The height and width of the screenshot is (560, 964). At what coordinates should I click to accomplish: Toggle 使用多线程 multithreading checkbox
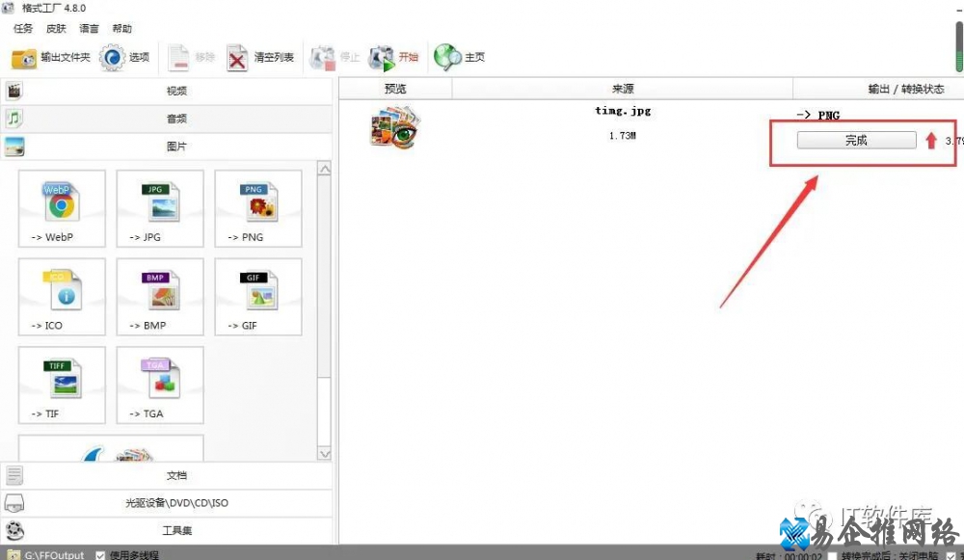click(100, 555)
